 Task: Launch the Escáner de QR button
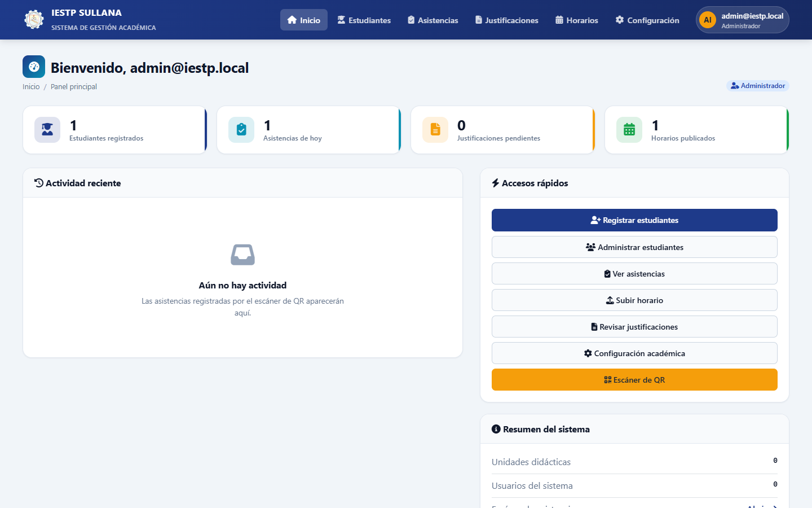point(634,380)
